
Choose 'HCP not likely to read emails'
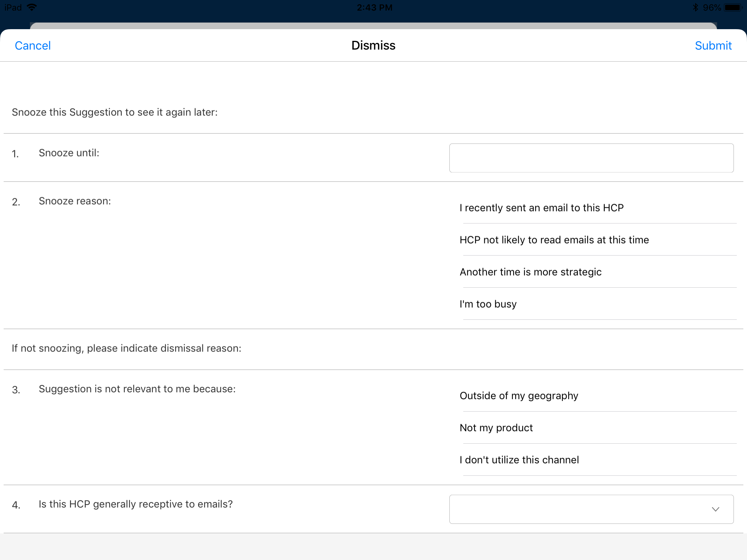(554, 240)
